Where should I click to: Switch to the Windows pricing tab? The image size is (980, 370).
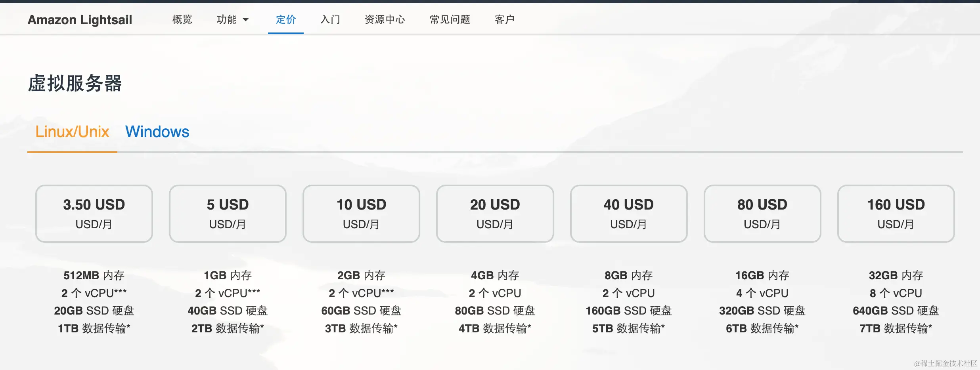tap(157, 132)
